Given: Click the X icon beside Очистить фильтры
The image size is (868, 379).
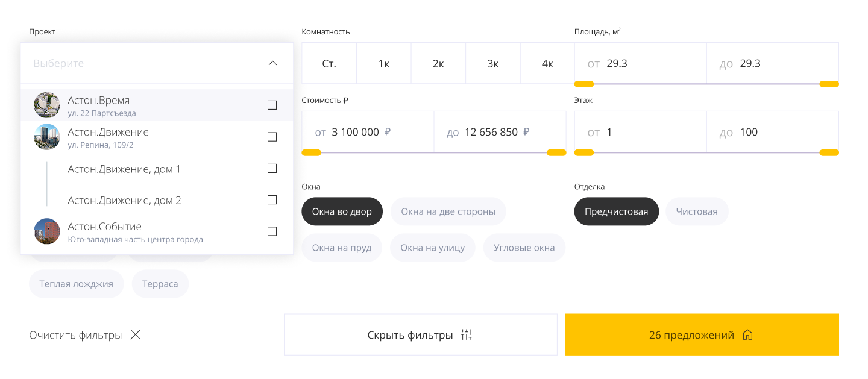Looking at the screenshot, I should pos(135,334).
